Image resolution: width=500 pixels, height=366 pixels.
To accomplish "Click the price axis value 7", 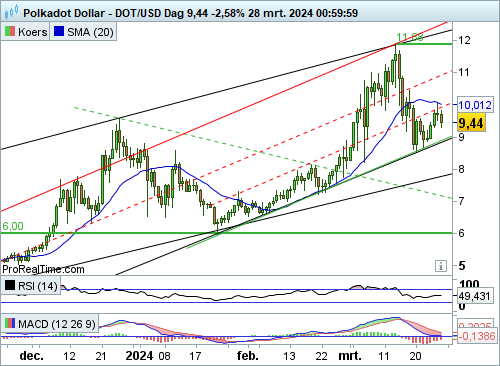I will coord(462,201).
